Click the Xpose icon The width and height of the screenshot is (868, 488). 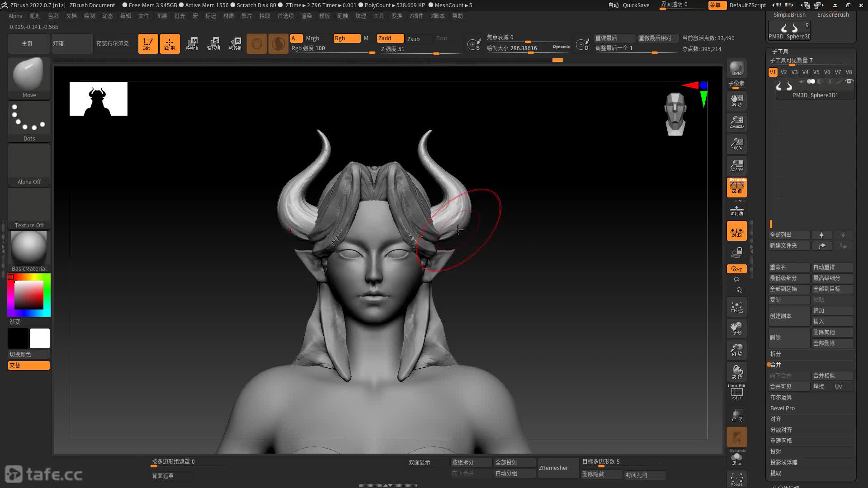coord(737,479)
